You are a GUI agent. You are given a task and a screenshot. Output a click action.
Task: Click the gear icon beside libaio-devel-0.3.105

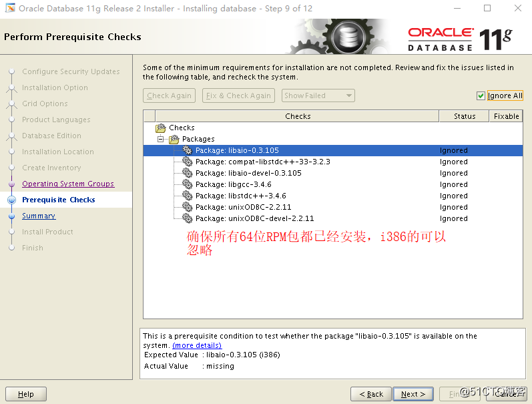click(188, 173)
